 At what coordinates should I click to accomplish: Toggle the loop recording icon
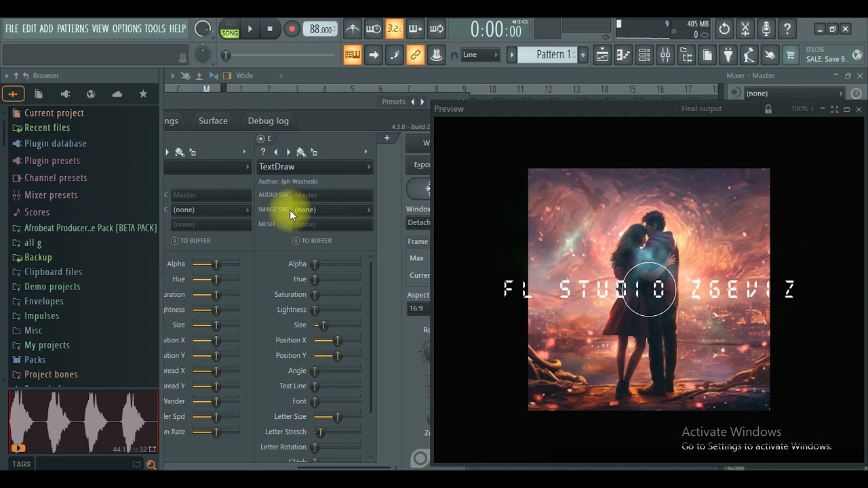pyautogui.click(x=437, y=28)
